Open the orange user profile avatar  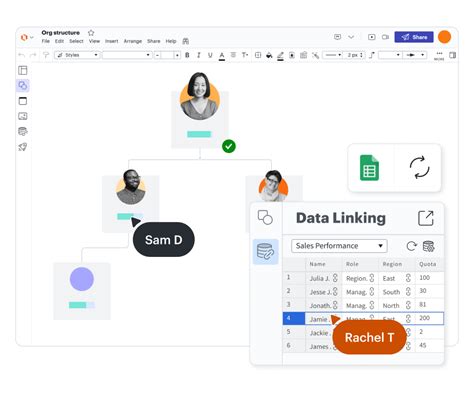(x=444, y=37)
